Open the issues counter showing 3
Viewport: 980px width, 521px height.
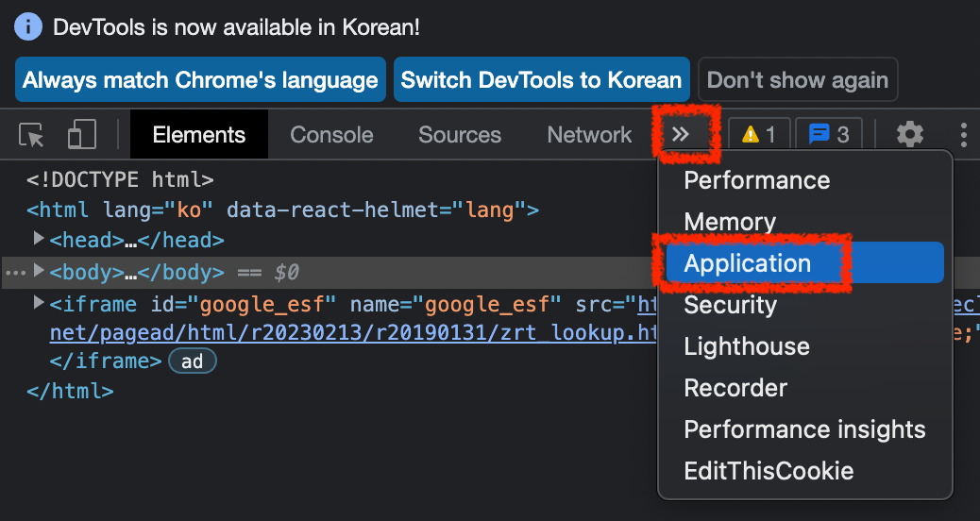(829, 134)
